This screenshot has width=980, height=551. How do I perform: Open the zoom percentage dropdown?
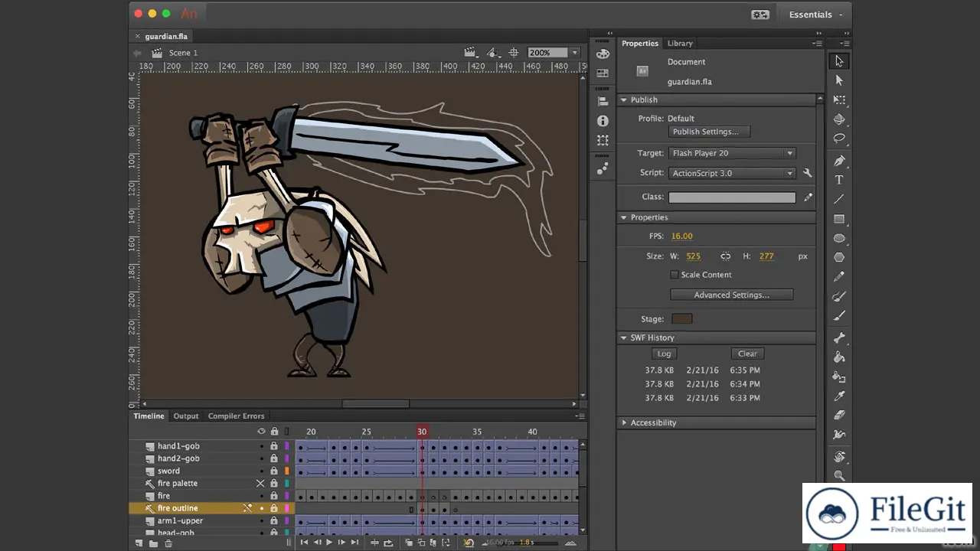coord(574,53)
